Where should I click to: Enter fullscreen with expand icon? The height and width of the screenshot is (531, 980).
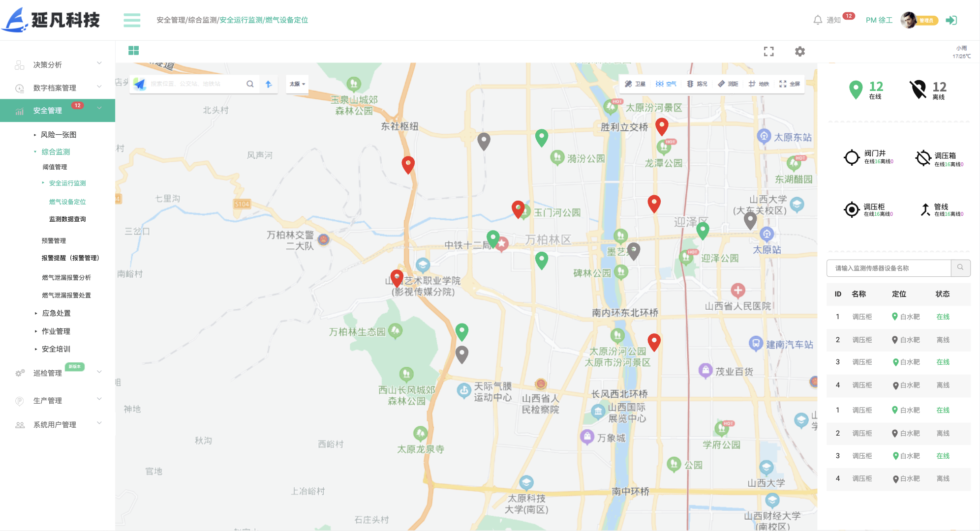[x=768, y=51]
